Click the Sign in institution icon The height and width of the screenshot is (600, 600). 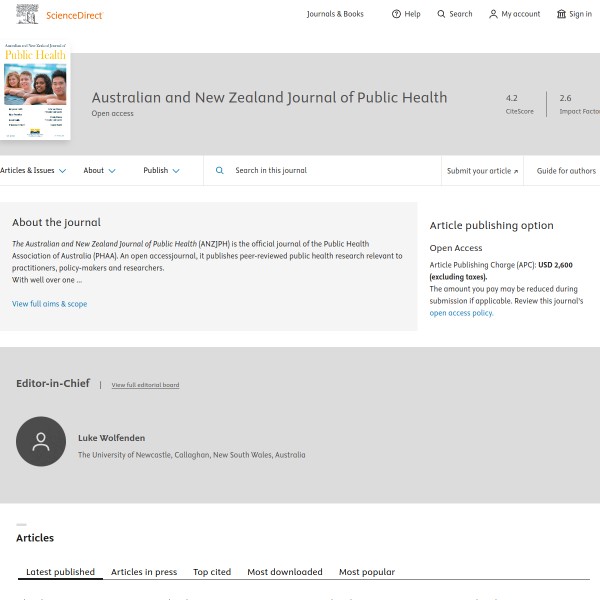click(561, 14)
